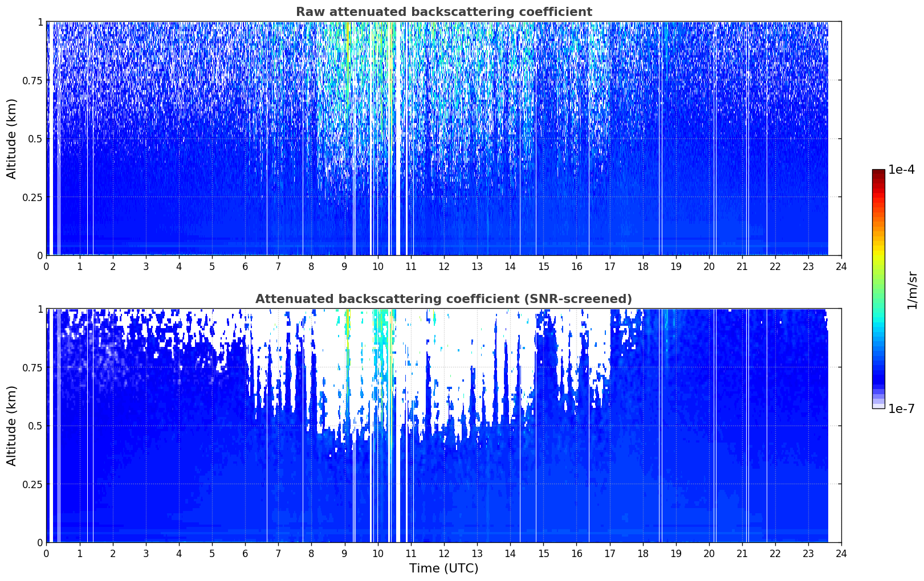Image resolution: width=924 pixels, height=581 pixels.
Task: Click hour tick "18" under the raw plot
Action: coord(642,266)
